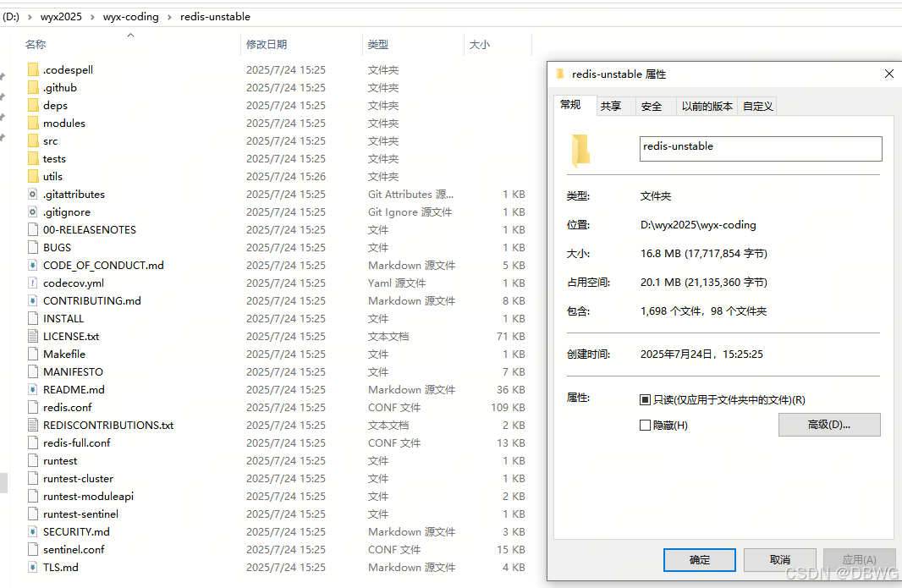
Task: Open advanced attributes via 高级(D)...
Action: [x=829, y=425]
